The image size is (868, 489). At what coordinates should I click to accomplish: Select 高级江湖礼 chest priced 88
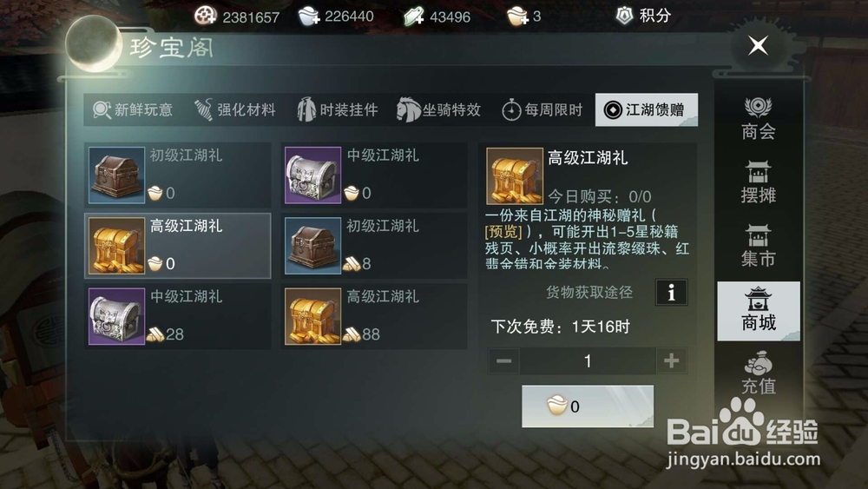(374, 316)
